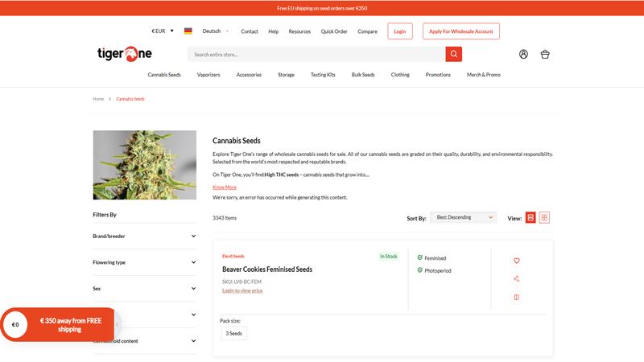Screen dimensions: 644x362
Task: Click the Know More link
Action: point(225,187)
